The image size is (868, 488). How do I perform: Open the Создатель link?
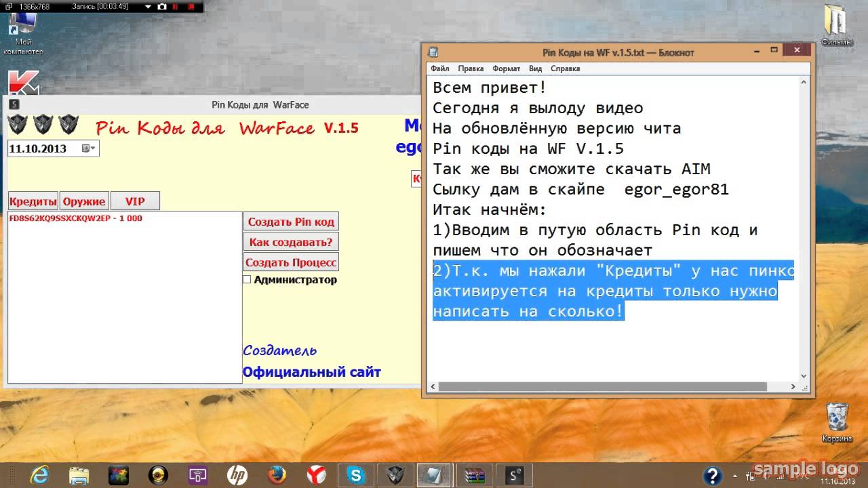coord(279,350)
